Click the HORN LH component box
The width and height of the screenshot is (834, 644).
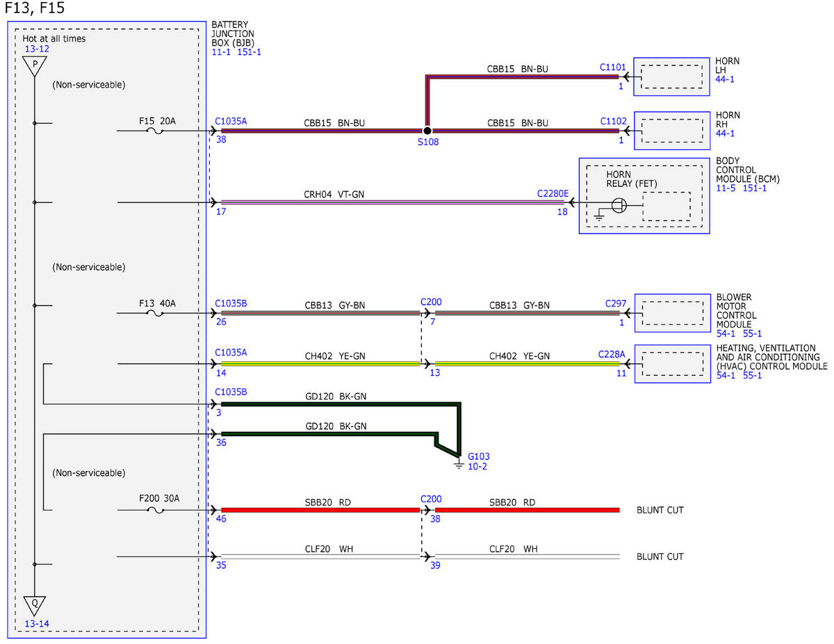coord(671,76)
